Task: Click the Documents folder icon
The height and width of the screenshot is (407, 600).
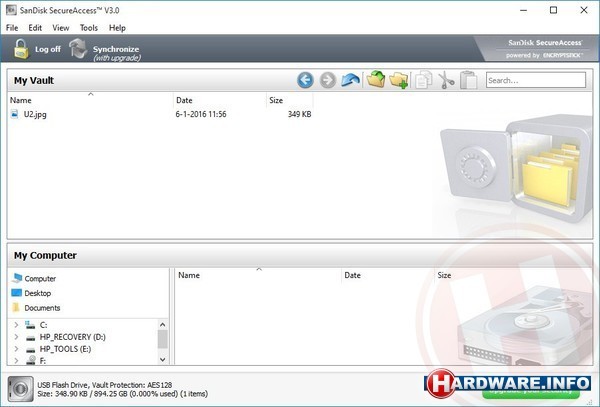Action: (x=16, y=308)
